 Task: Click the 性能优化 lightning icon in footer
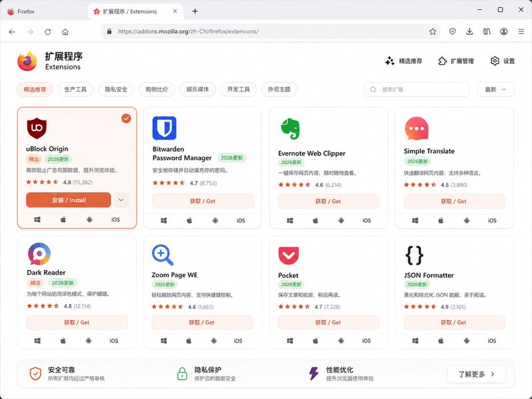314,374
